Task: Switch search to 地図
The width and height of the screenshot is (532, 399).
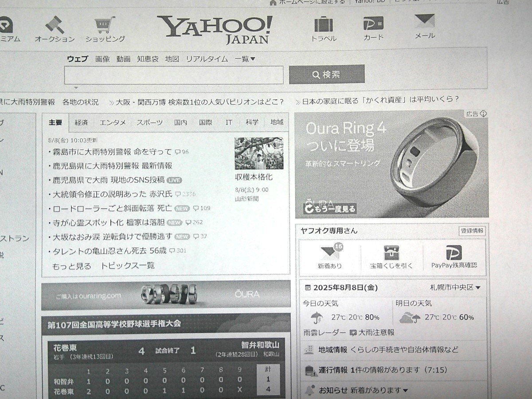Action: (x=172, y=59)
